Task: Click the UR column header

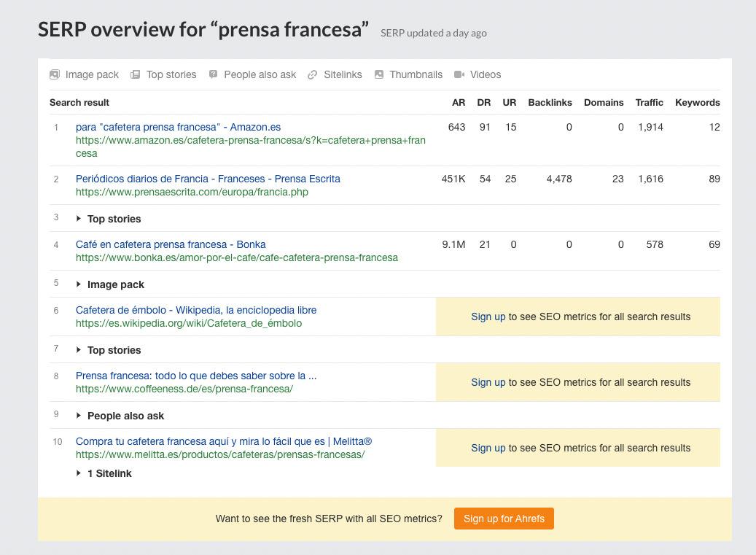Action: [509, 102]
